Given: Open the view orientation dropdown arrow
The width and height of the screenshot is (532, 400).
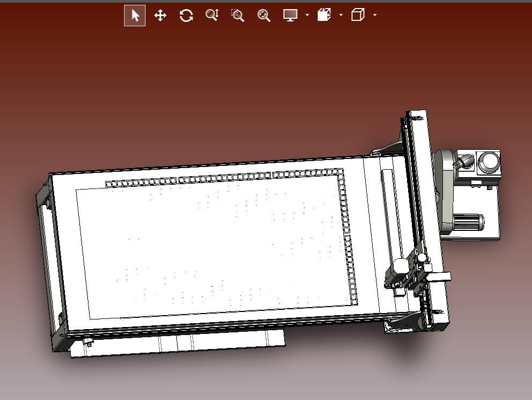Looking at the screenshot, I should (x=374, y=15).
